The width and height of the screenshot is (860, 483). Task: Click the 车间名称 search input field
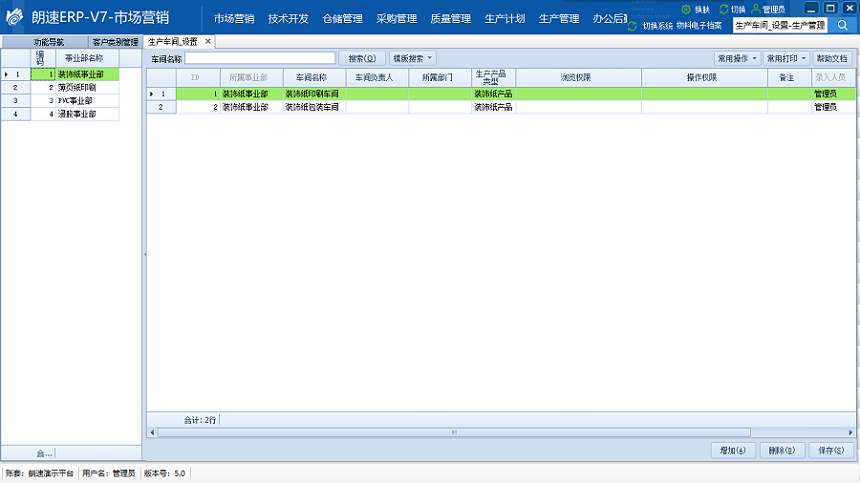coord(260,59)
